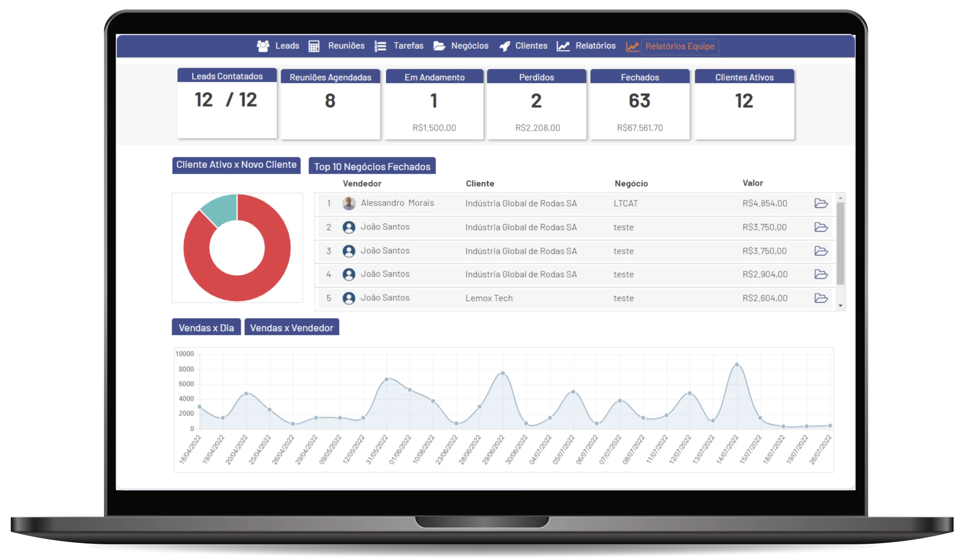
Task: Select the Vendas x Vendedor tab
Action: 291,327
